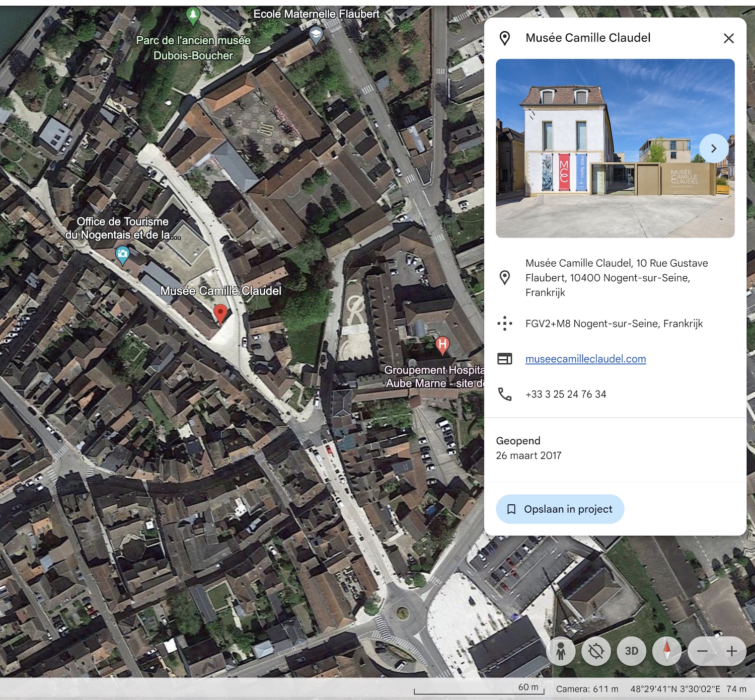This screenshot has width=755, height=700.
Task: Click the Parc de l'ancien musée Dubois-Boucher label
Action: pos(193,48)
